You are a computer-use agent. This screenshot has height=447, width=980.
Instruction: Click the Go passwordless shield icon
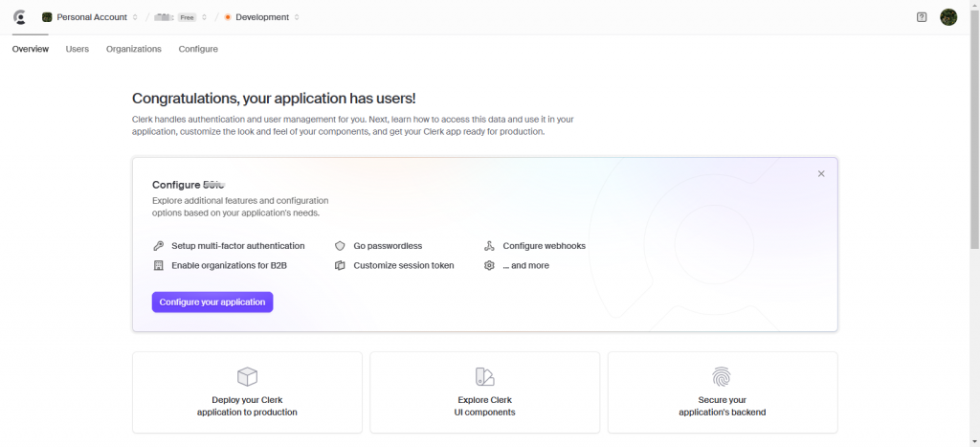(340, 246)
